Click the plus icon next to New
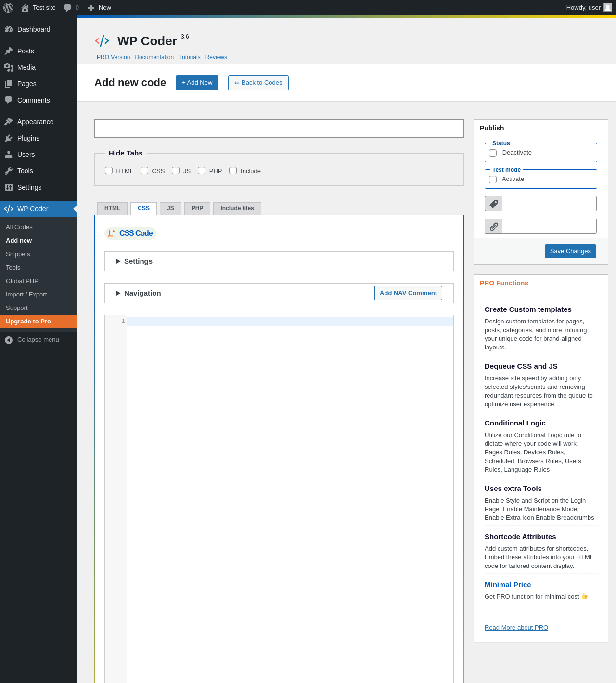616x683 pixels. pyautogui.click(x=91, y=8)
